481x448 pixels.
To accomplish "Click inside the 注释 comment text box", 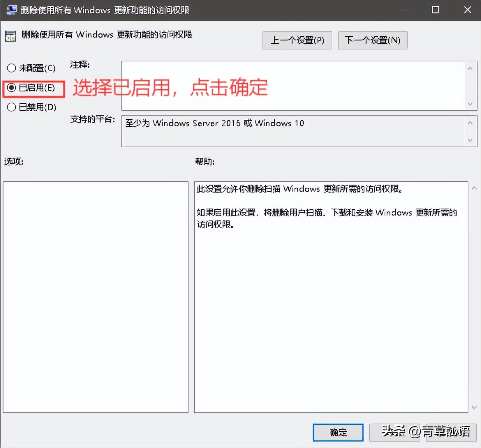I will point(293,86).
